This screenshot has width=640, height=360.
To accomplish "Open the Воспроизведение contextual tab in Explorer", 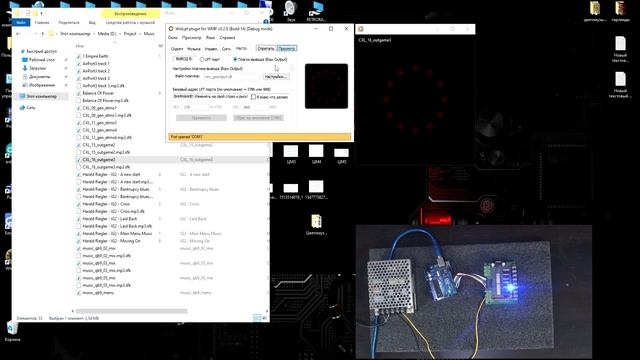I will [x=130, y=13].
